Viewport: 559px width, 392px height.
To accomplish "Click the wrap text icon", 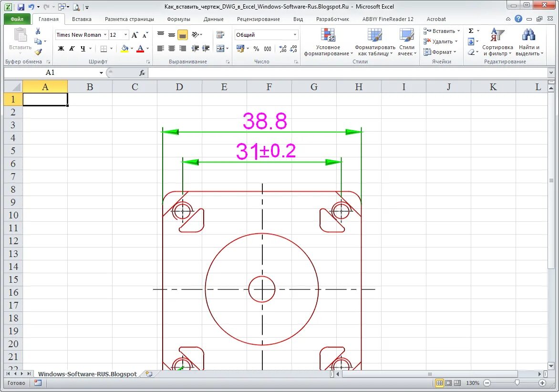I will point(220,34).
